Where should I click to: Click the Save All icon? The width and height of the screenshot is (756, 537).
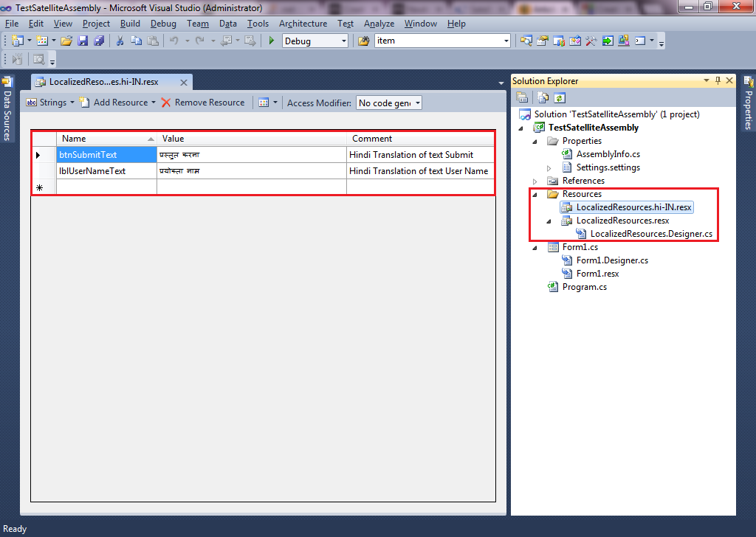[x=100, y=41]
